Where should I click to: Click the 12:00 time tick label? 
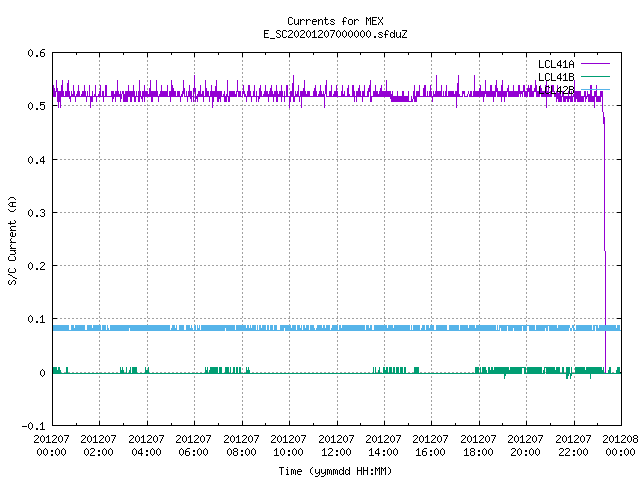336,452
